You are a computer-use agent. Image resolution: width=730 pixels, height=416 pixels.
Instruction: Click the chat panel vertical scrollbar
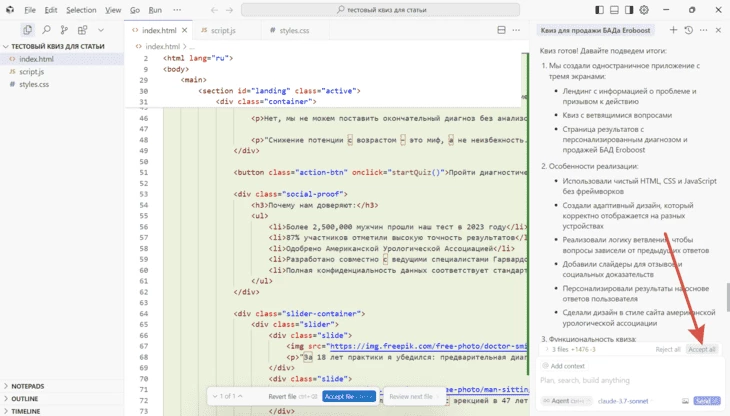point(727,297)
